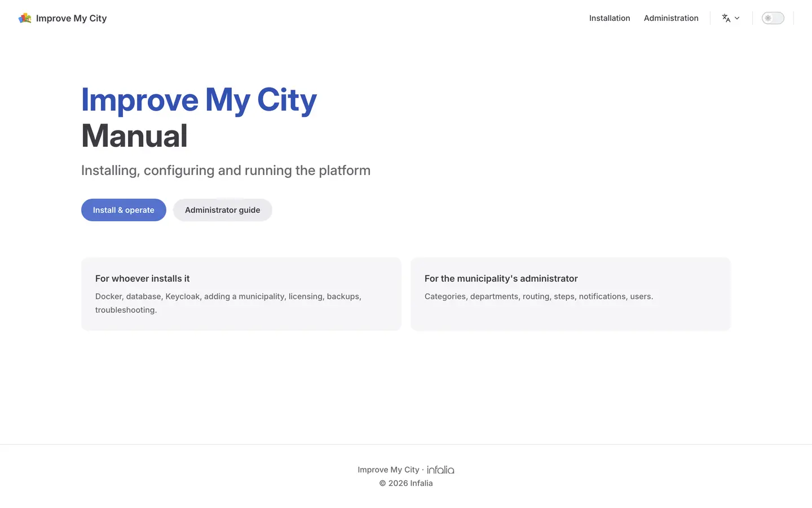812x508 pixels.
Task: Click the language translate icon
Action: (x=726, y=18)
